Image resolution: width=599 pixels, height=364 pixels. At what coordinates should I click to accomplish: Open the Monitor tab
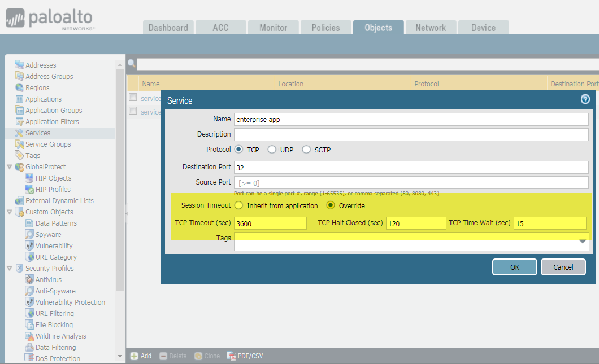coord(273,28)
